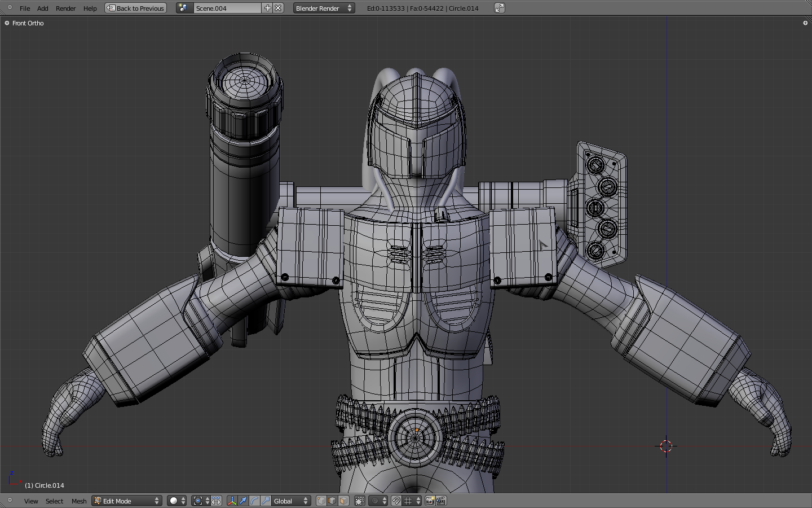Open the scene browse icon
The image size is (812, 508).
click(x=184, y=8)
